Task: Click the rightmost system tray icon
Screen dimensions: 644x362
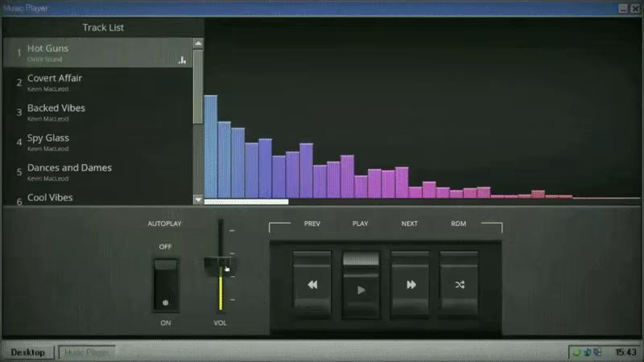Action: [x=597, y=352]
